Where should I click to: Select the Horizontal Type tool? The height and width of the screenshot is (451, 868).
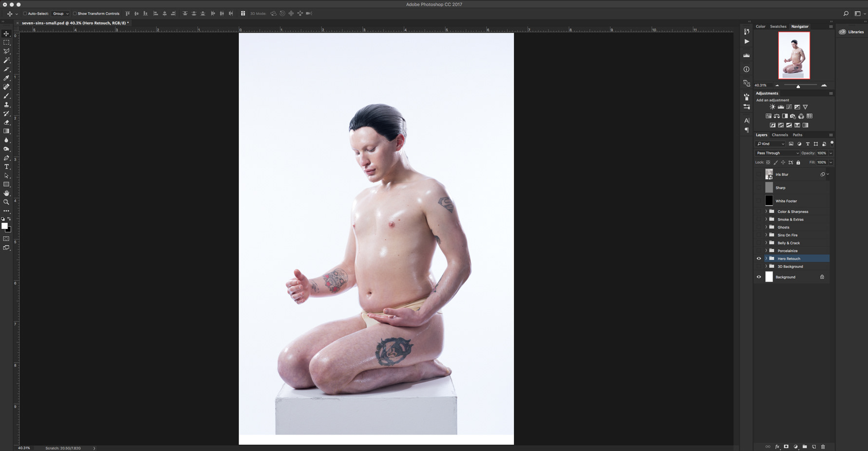6,167
